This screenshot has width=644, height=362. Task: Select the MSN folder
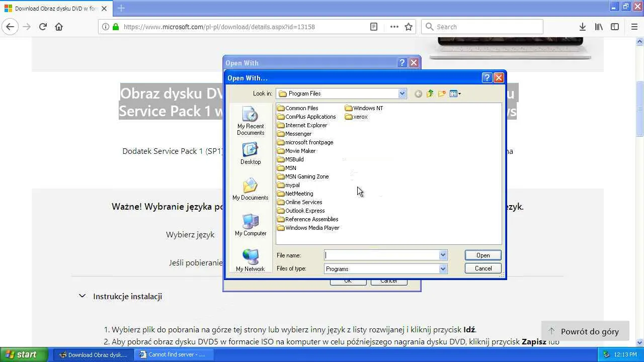[287, 168]
